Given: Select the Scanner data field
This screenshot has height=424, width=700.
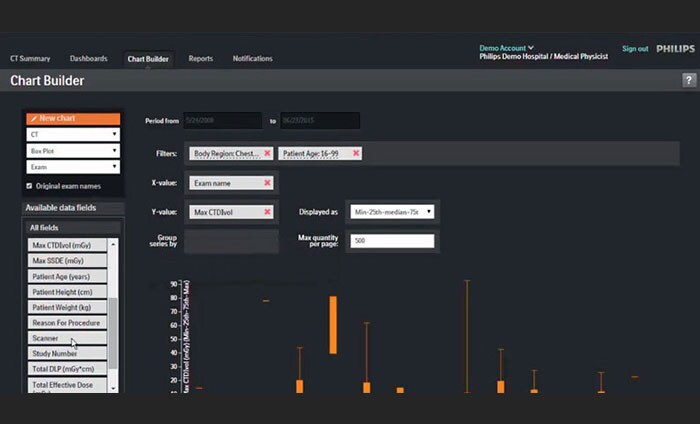Looking at the screenshot, I should click(67, 338).
